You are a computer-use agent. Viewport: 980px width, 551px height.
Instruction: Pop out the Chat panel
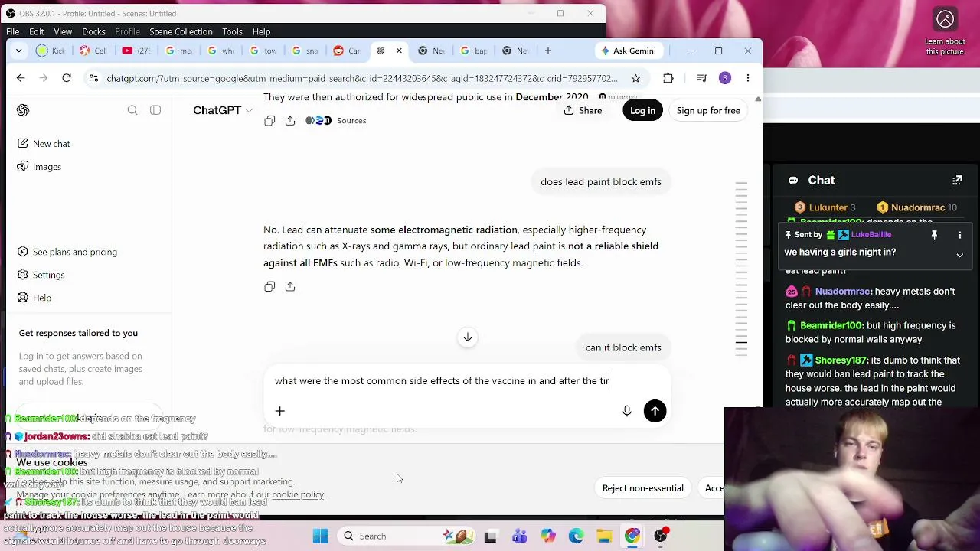point(957,181)
